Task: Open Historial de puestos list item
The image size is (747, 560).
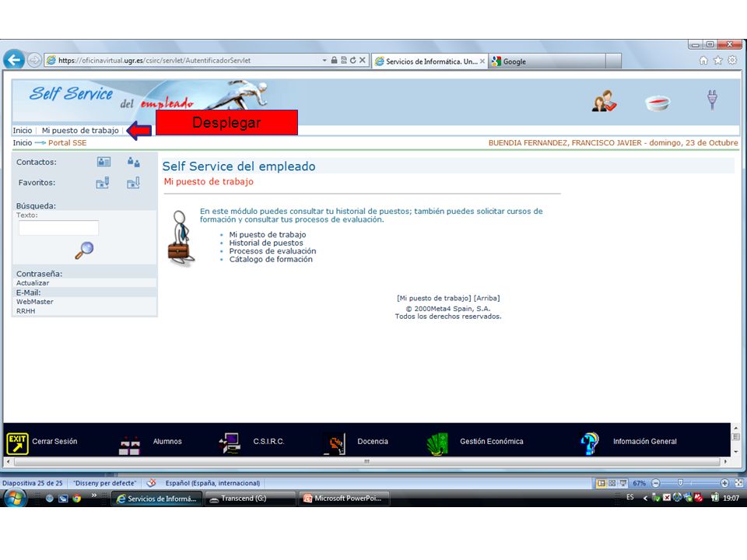Action: pyautogui.click(x=266, y=243)
